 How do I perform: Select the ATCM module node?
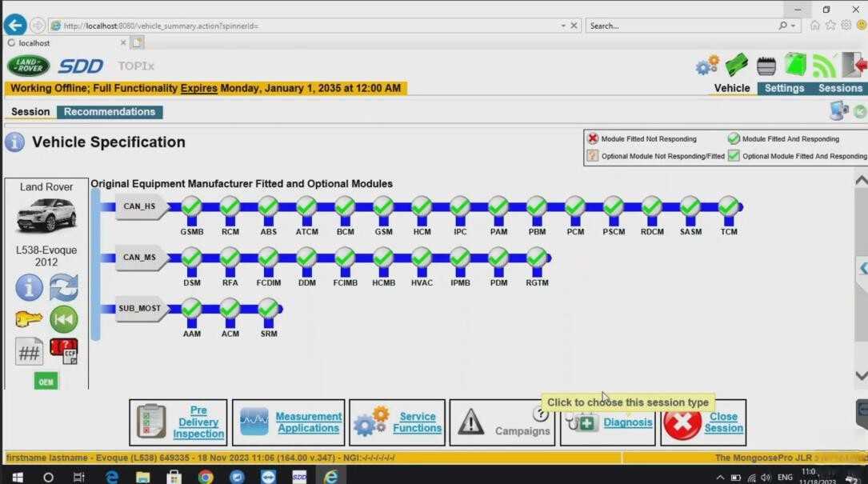pos(306,207)
